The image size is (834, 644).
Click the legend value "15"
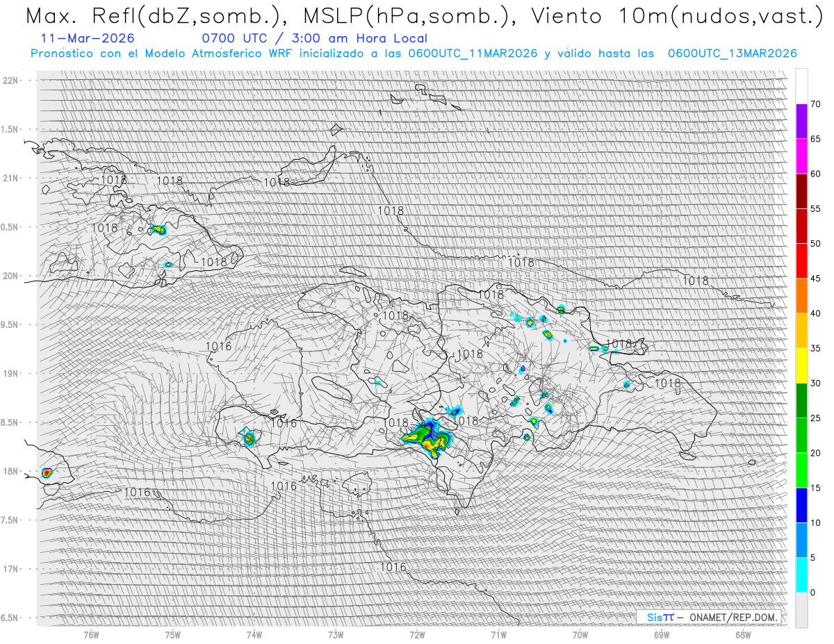coord(815,488)
